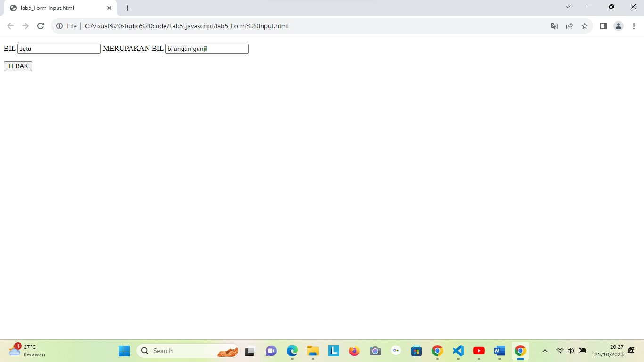Click the Wi-Fi icon in system tray
This screenshot has height=362, width=644.
559,351
